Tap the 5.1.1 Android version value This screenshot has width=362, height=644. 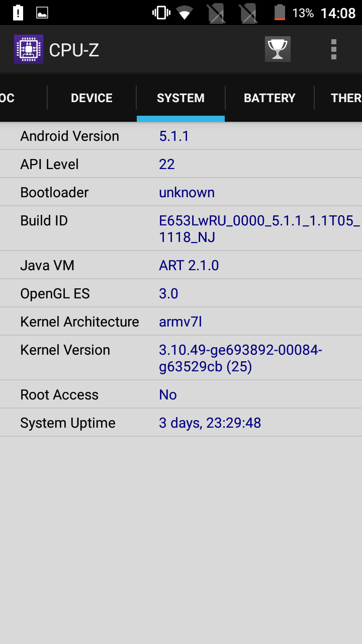coord(174,136)
